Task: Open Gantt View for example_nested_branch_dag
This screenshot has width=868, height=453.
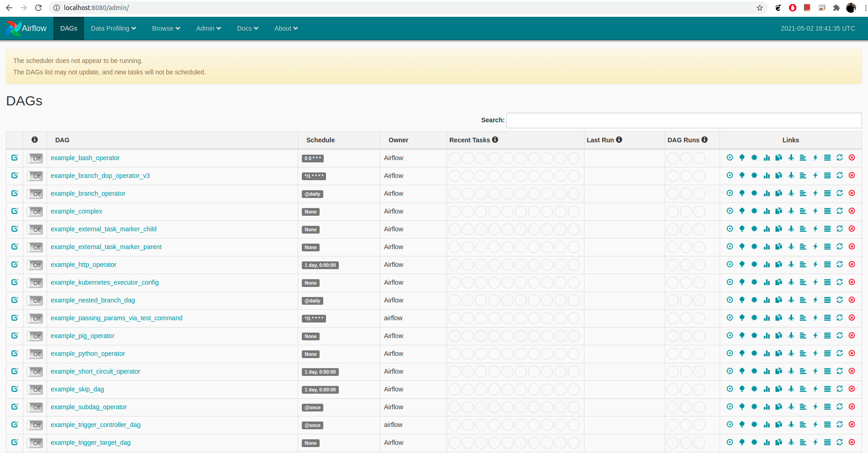Action: pyautogui.click(x=803, y=300)
